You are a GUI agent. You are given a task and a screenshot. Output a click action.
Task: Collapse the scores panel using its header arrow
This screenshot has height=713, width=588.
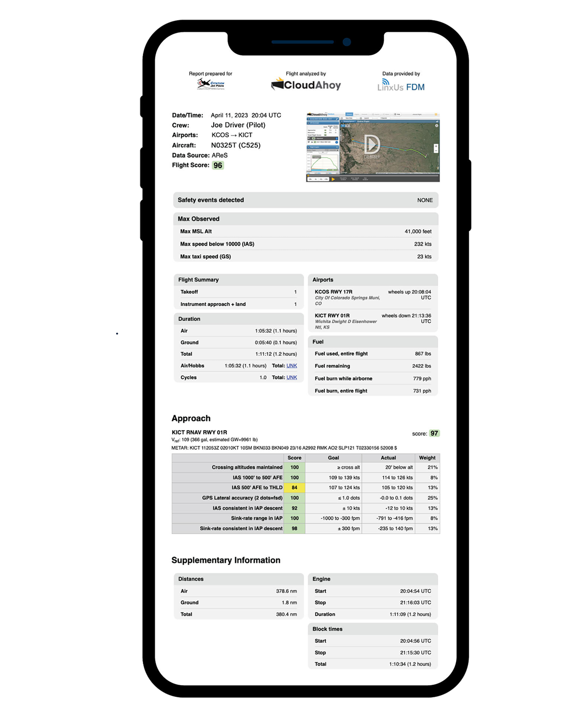(307, 123)
